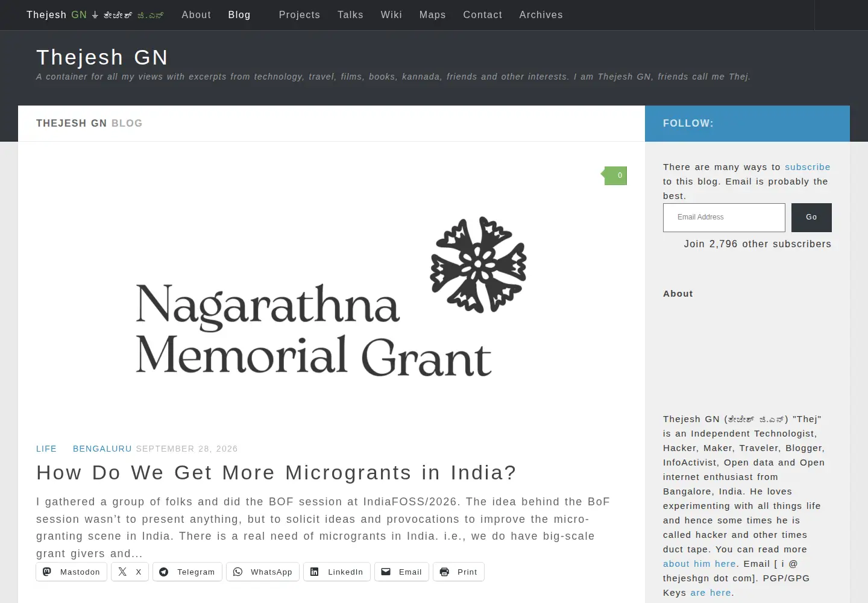Viewport: 868px width, 603px height.
Task: Click the Go subscribe button
Action: [x=811, y=217]
